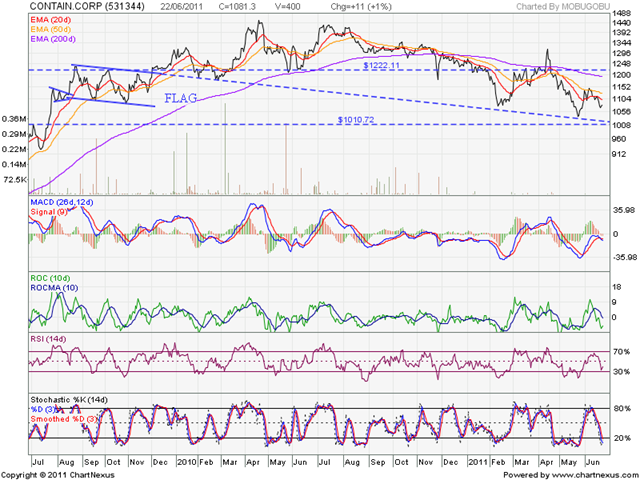Click the tallest volume bar in March
The width and height of the screenshot is (640, 480).
click(225, 149)
